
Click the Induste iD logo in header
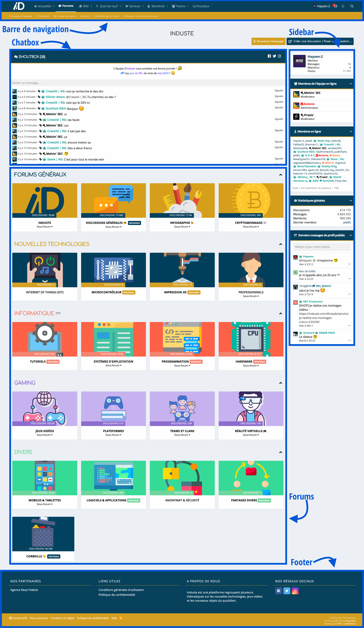point(19,6)
